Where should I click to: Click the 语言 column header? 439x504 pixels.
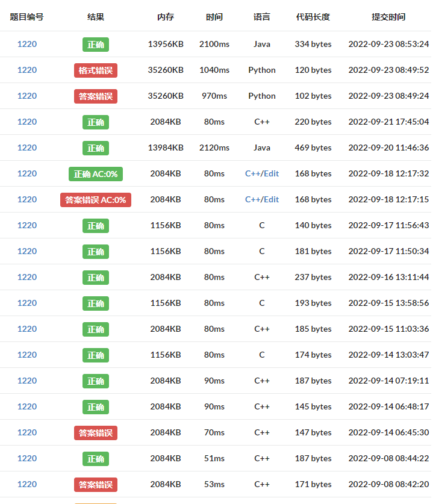coord(262,17)
